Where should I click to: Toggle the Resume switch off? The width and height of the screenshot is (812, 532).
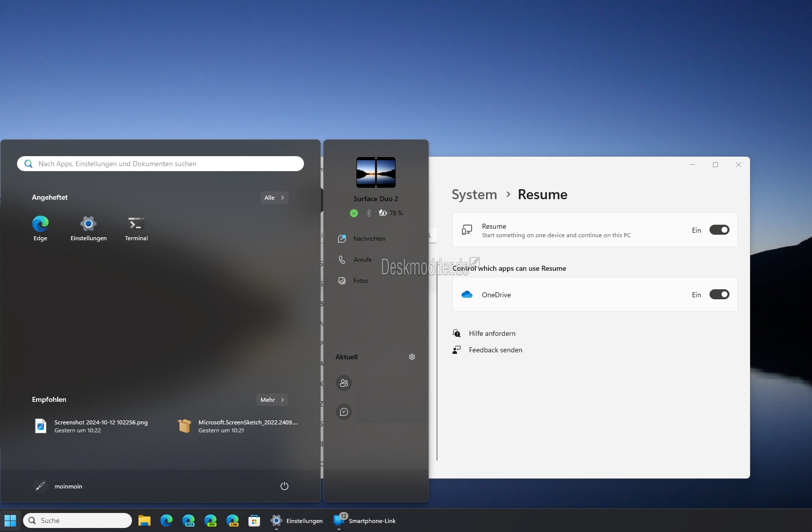(x=719, y=230)
